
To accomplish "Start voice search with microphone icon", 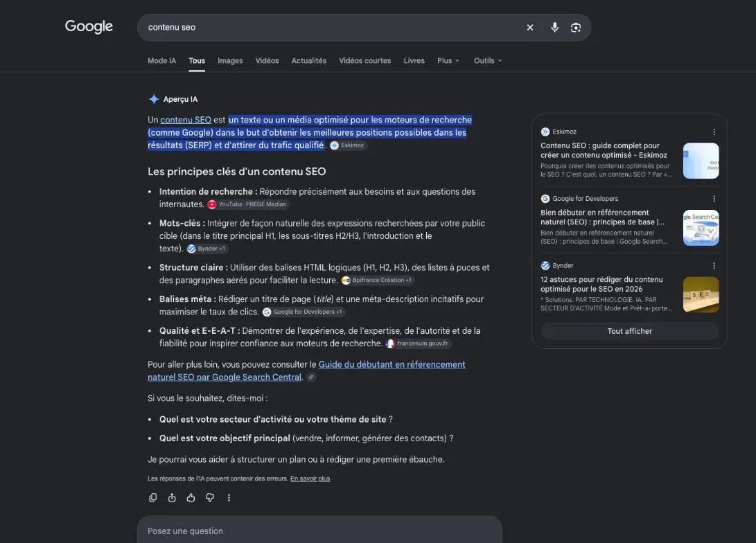I will (x=554, y=28).
